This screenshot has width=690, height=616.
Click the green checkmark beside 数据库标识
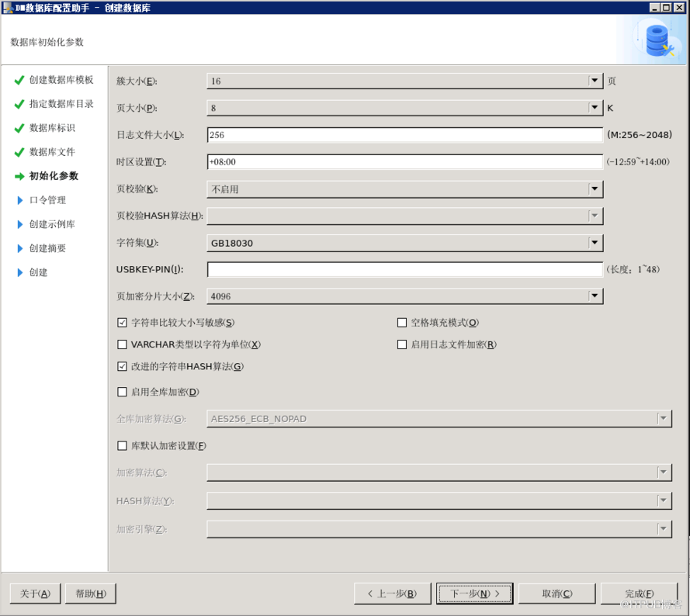19,129
